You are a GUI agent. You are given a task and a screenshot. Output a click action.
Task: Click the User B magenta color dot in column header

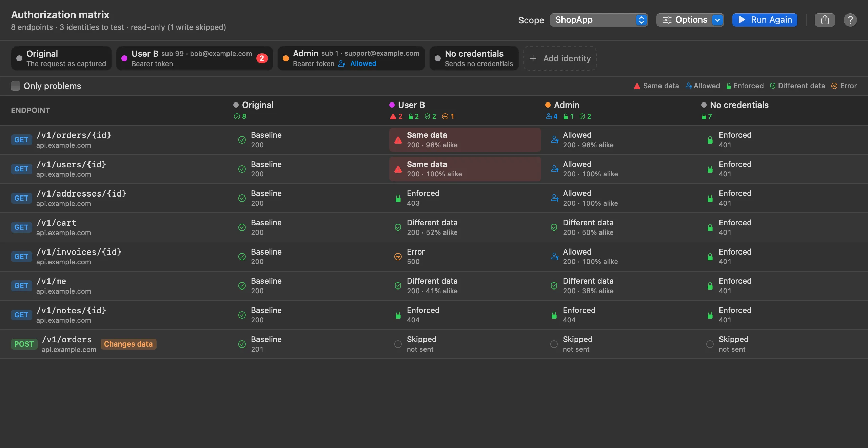coord(392,105)
